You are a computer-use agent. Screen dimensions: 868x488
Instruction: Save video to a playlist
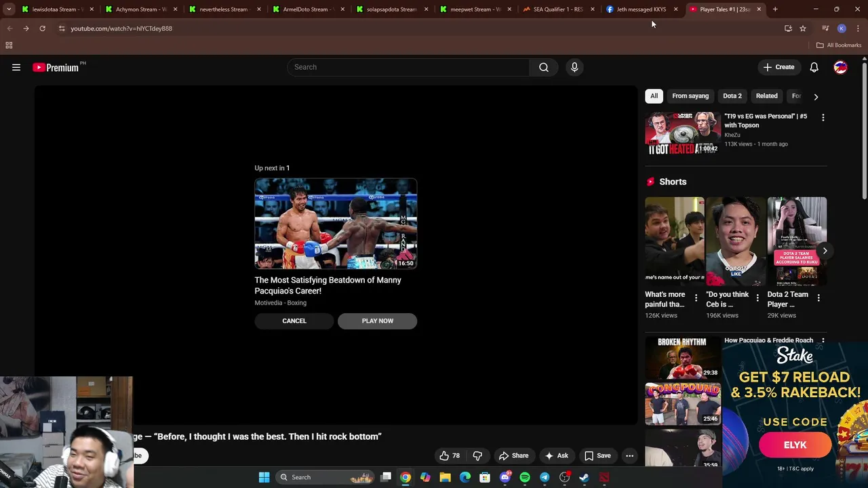point(597,455)
